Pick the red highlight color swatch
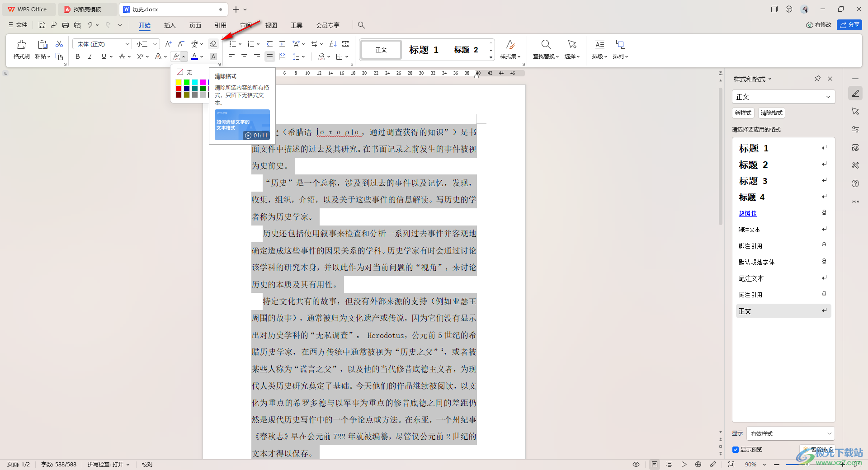This screenshot has height=470, width=868. click(179, 89)
